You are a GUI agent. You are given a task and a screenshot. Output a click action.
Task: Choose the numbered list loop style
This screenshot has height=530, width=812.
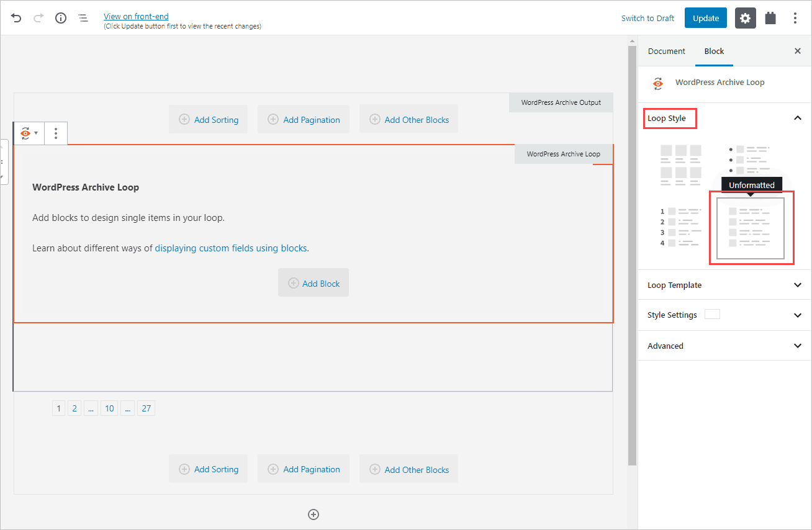click(x=681, y=228)
